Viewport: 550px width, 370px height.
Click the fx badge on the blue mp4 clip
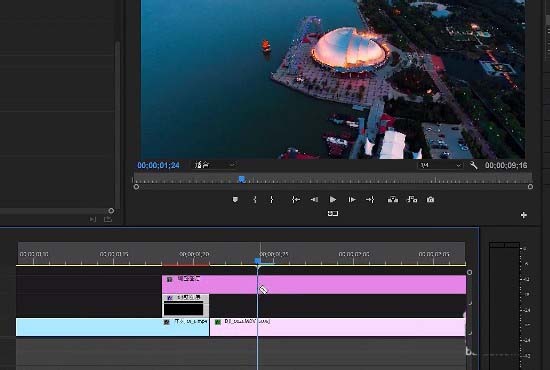coord(167,322)
